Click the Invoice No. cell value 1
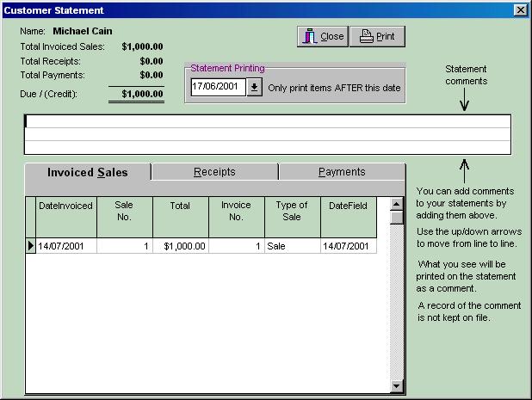This screenshot has height=400, width=532. tap(237, 246)
